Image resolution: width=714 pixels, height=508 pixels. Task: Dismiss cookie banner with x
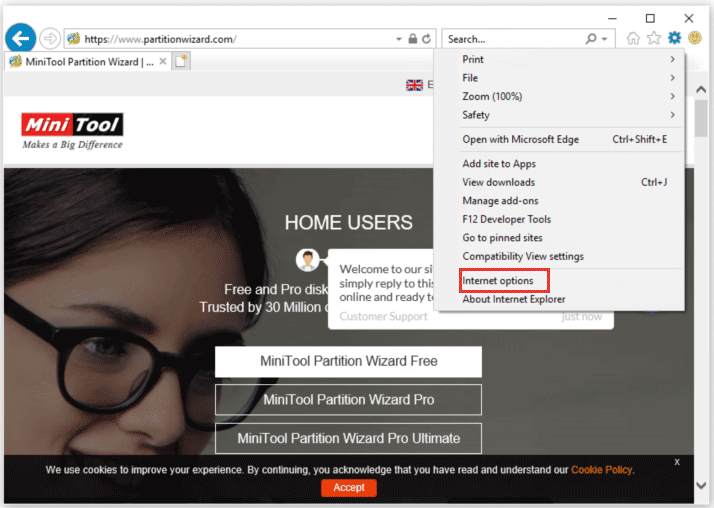pyautogui.click(x=677, y=462)
